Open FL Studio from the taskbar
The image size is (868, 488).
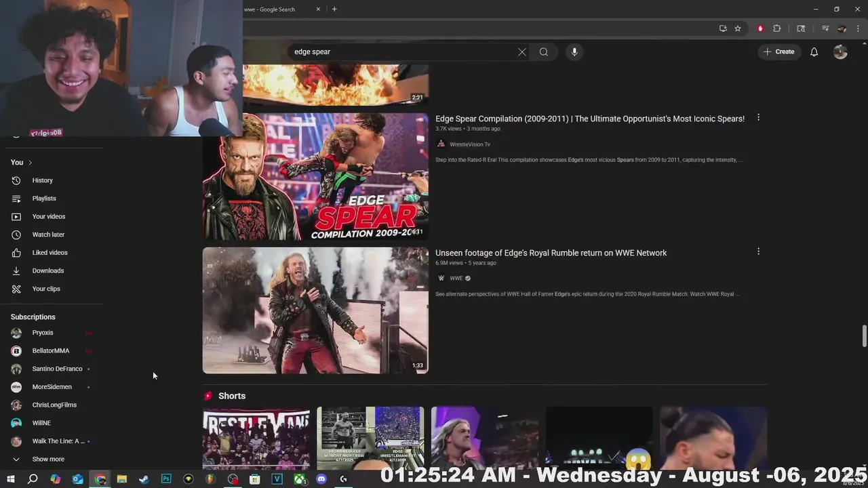(210, 479)
